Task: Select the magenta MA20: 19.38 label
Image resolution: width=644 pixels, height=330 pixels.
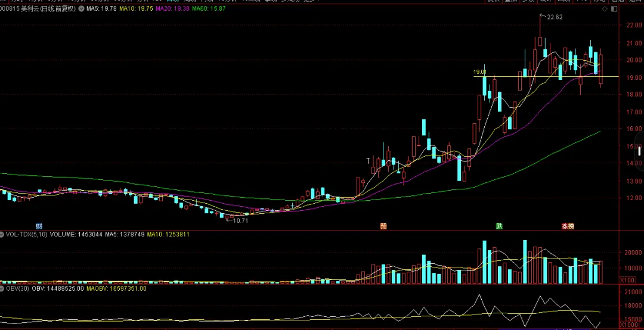Action: pyautogui.click(x=173, y=8)
